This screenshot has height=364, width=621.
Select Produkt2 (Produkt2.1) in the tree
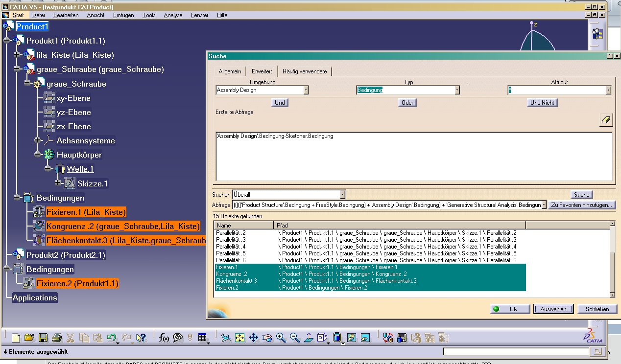[66, 255]
